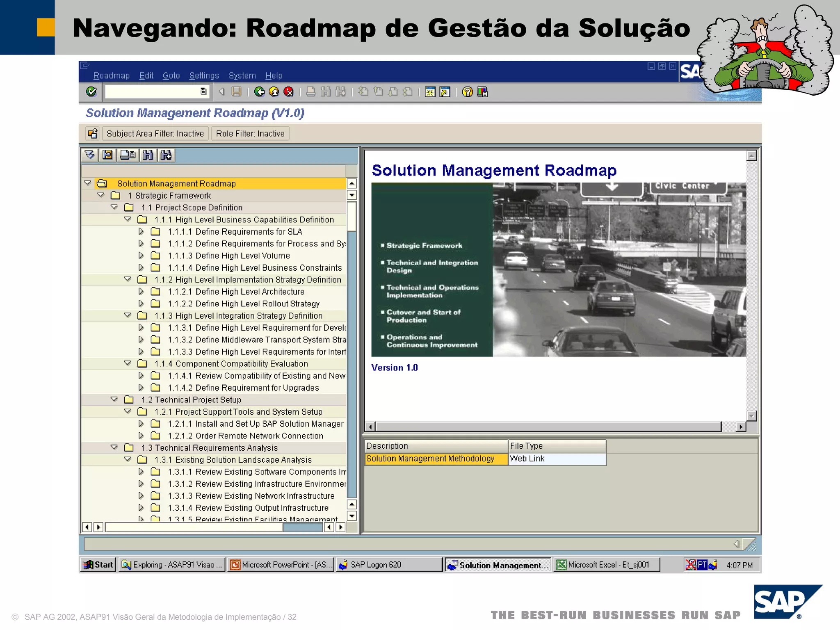Collapse the 1 Strategic Framework node
840x630 pixels.
click(x=101, y=195)
